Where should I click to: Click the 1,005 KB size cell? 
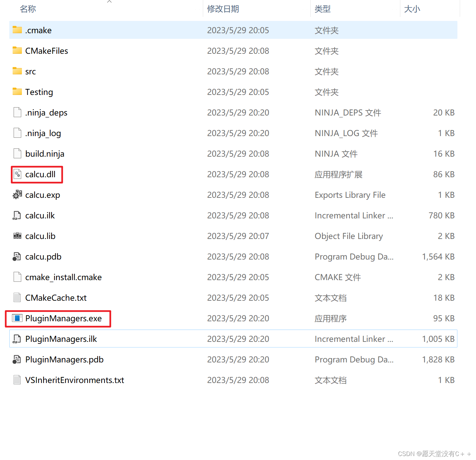tap(438, 339)
